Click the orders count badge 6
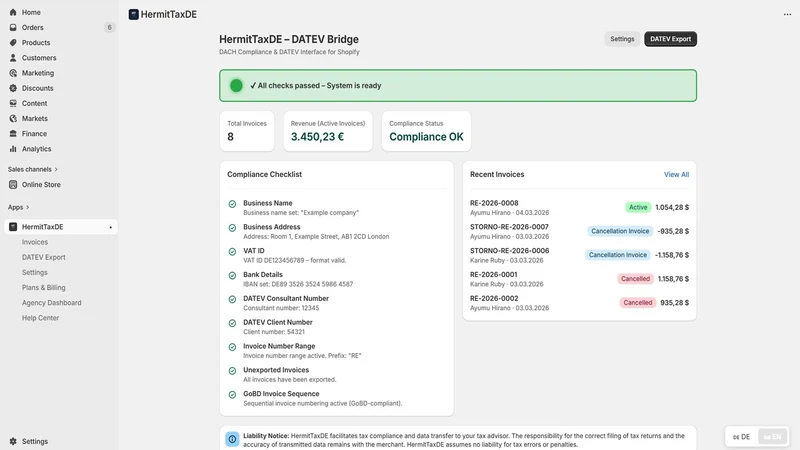This screenshot has height=450, width=800. [109, 28]
